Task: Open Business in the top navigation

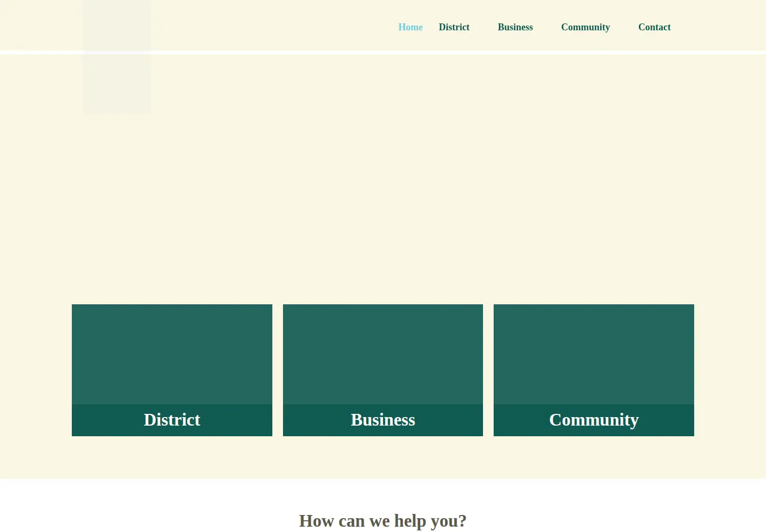Action: pyautogui.click(x=515, y=27)
